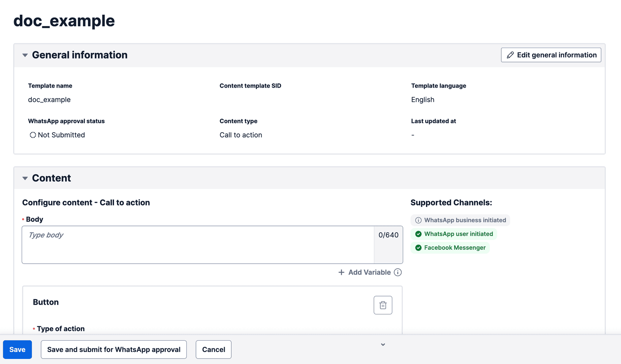The height and width of the screenshot is (364, 621).
Task: Click the green check on Facebook Messenger
Action: click(x=418, y=248)
